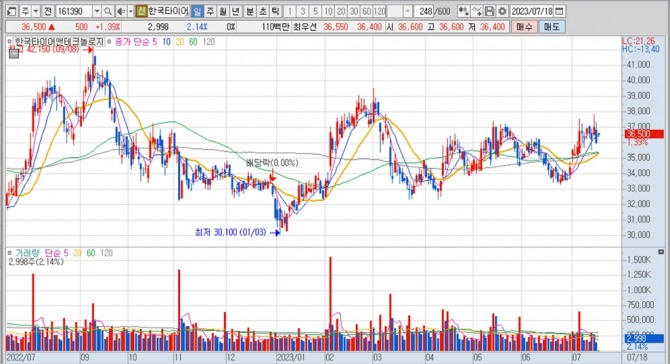Select the 60 interval button
This screenshot has width=670, height=364.
click(x=367, y=11)
